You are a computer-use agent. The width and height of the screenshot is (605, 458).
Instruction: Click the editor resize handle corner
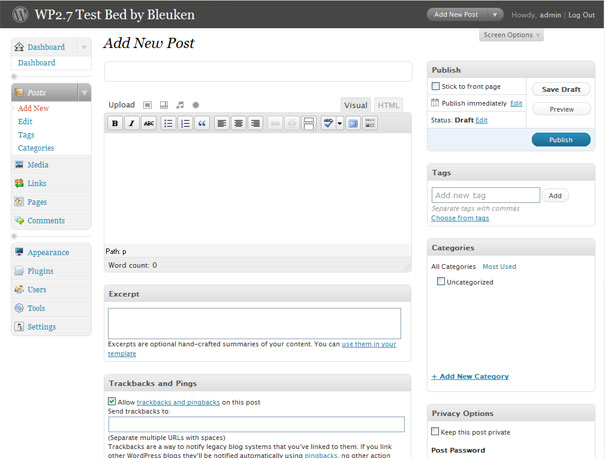click(407, 267)
